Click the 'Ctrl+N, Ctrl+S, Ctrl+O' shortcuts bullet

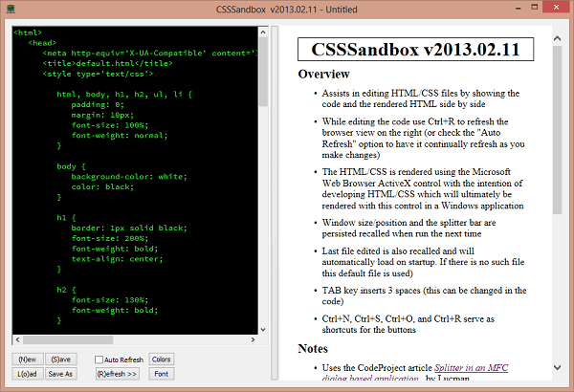[x=408, y=324]
